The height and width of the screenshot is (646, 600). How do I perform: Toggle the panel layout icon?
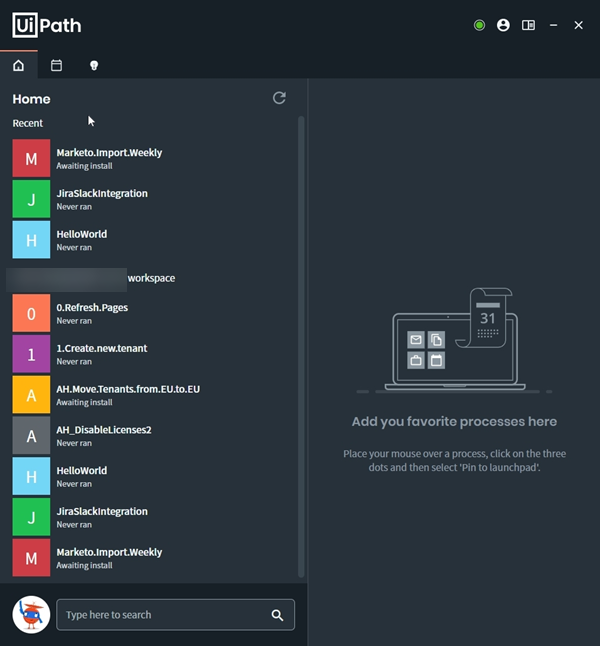(528, 25)
